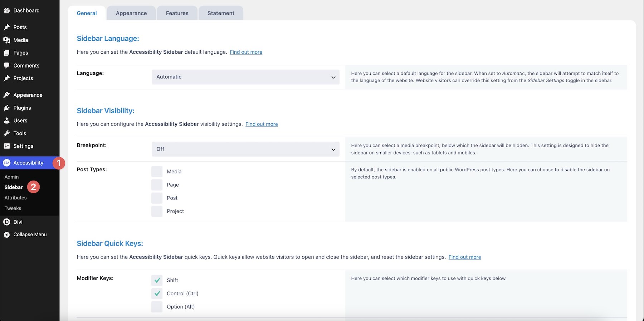Tick the Media post type checkbox

click(157, 172)
